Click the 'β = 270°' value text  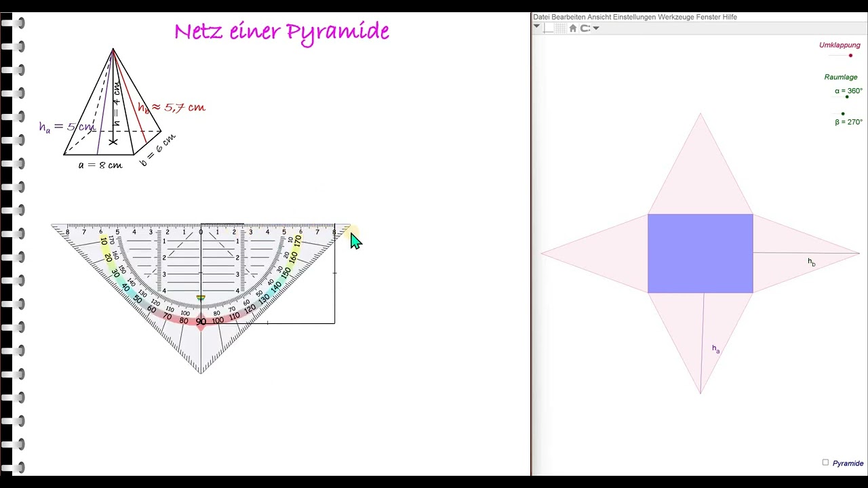coord(848,122)
